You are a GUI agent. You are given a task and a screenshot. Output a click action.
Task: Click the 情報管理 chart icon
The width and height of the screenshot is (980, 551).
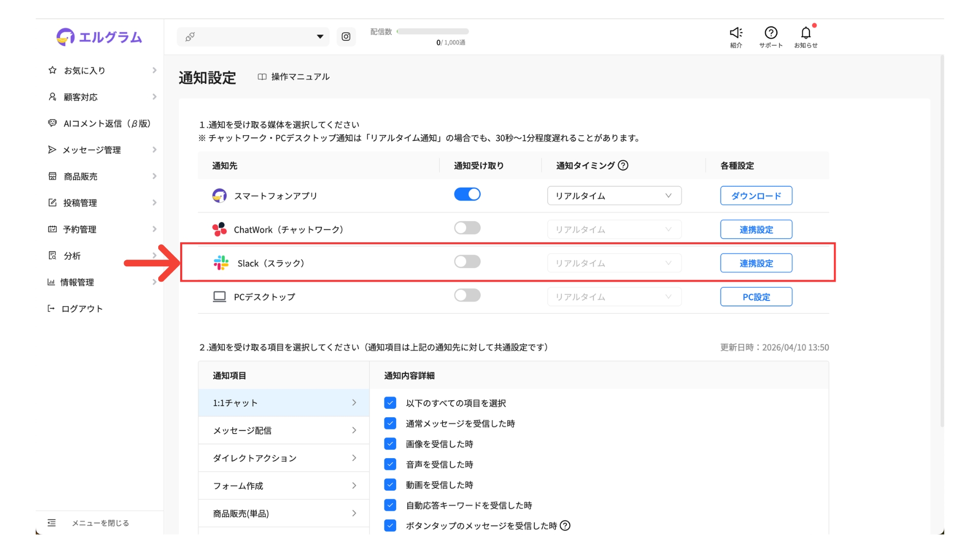click(x=51, y=282)
